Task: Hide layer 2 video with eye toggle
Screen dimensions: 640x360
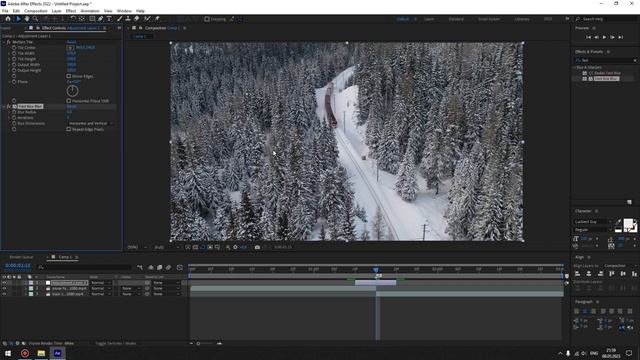Action: coord(4,288)
